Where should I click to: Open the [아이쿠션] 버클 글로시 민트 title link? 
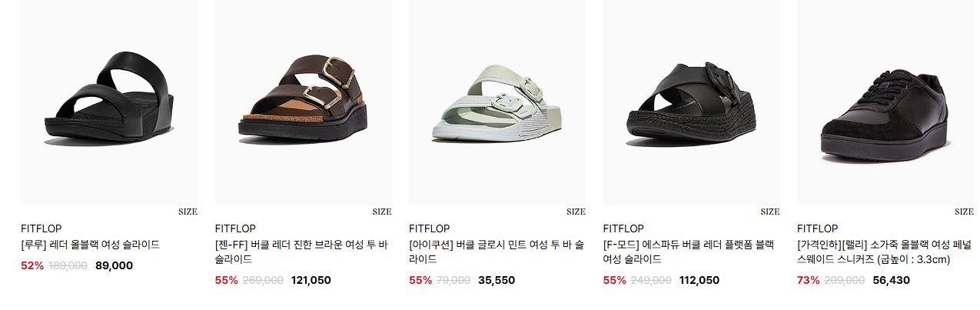pyautogui.click(x=496, y=252)
